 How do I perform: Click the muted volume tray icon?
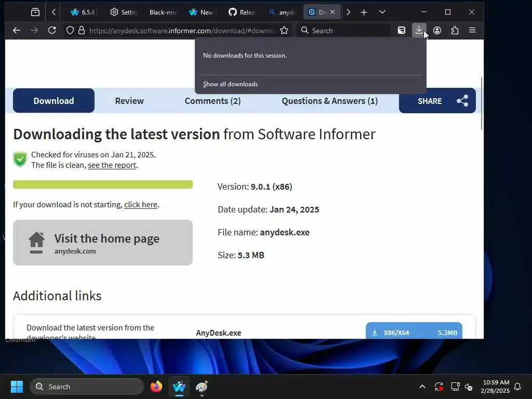point(469,387)
